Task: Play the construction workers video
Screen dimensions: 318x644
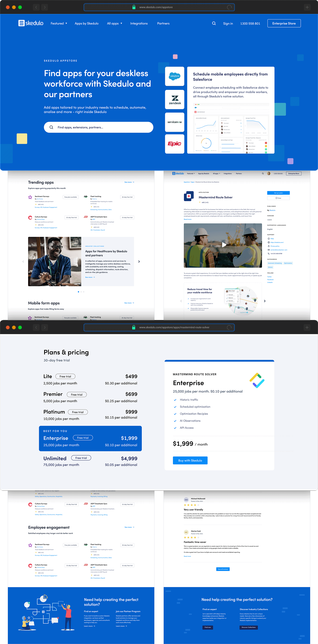Action: tap(224, 245)
